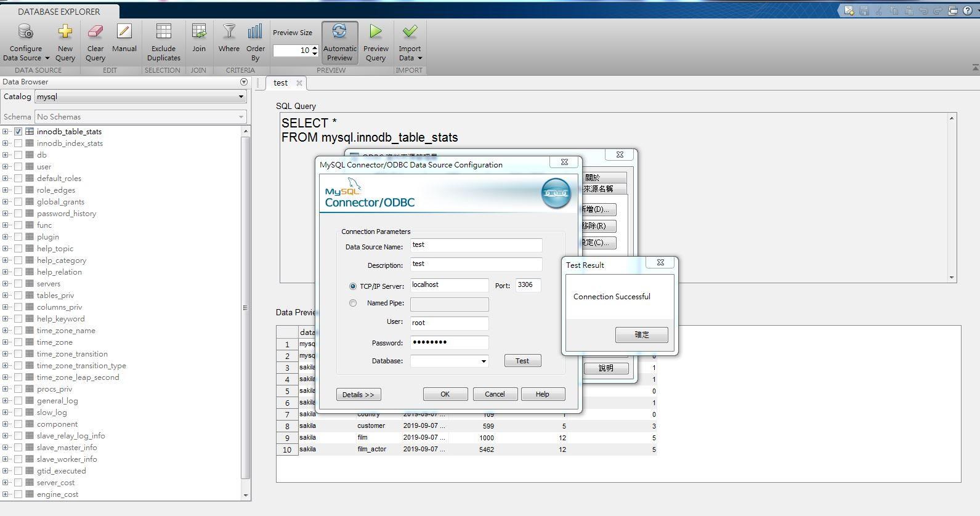Screen dimensions: 980x516
Task: Click the Port number field
Action: (x=528, y=285)
